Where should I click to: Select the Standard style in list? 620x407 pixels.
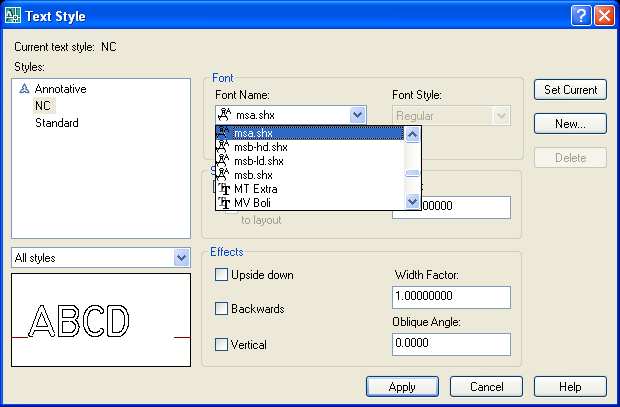click(57, 123)
